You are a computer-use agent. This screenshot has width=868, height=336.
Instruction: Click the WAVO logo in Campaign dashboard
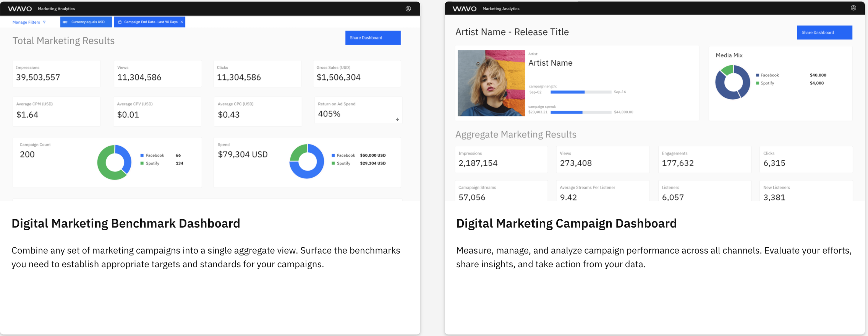(x=464, y=9)
